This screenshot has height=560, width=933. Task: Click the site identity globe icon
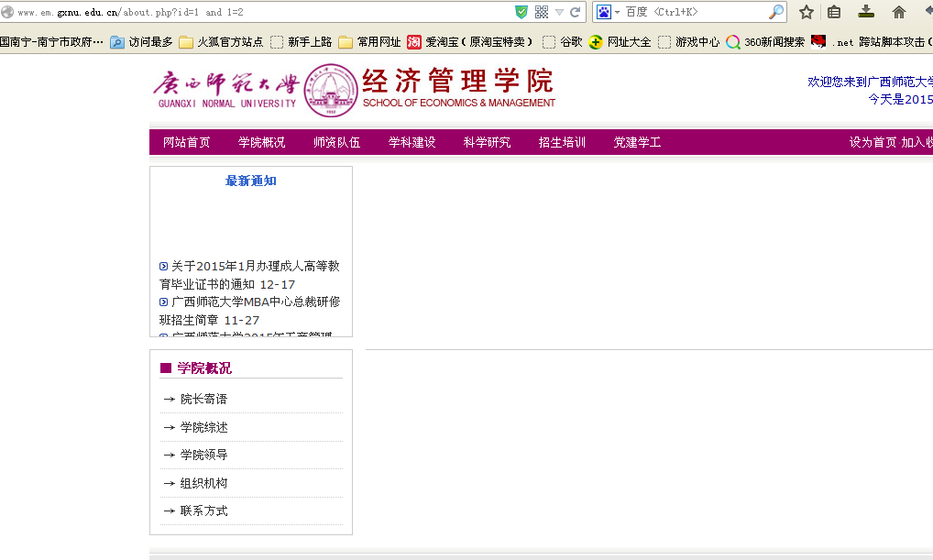(6, 12)
